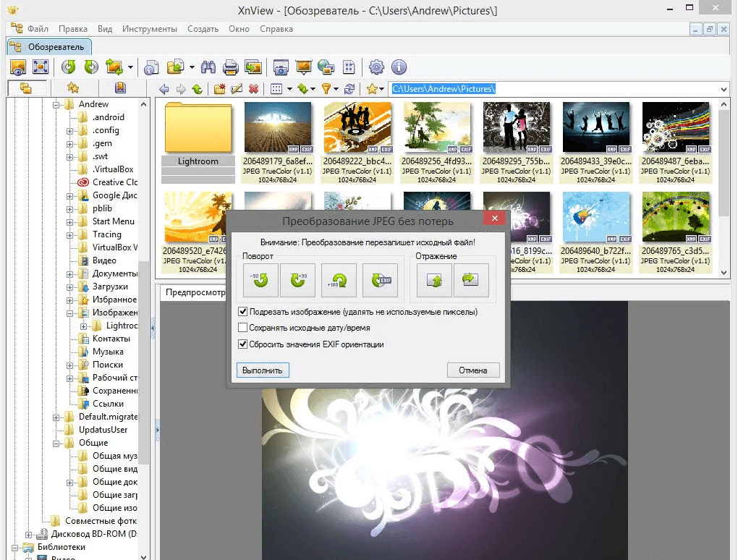738x560 pixels.
Task: Click the printer icon in toolbar
Action: pos(231,68)
